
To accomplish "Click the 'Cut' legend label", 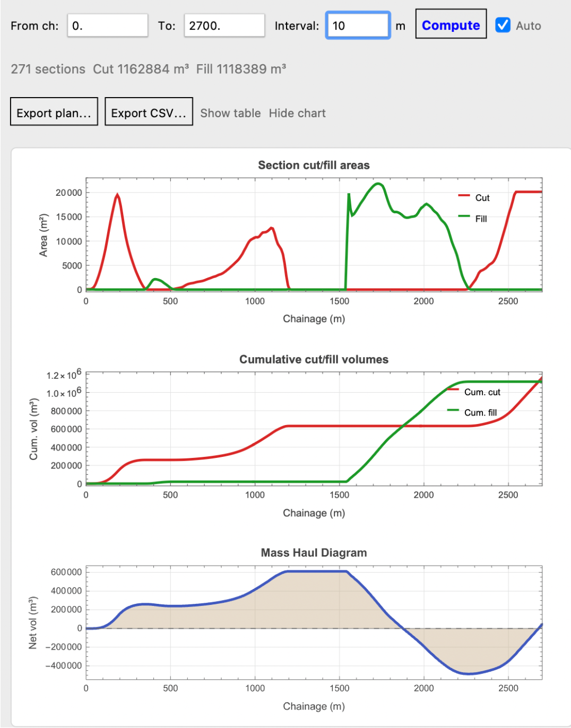I will 482,198.
